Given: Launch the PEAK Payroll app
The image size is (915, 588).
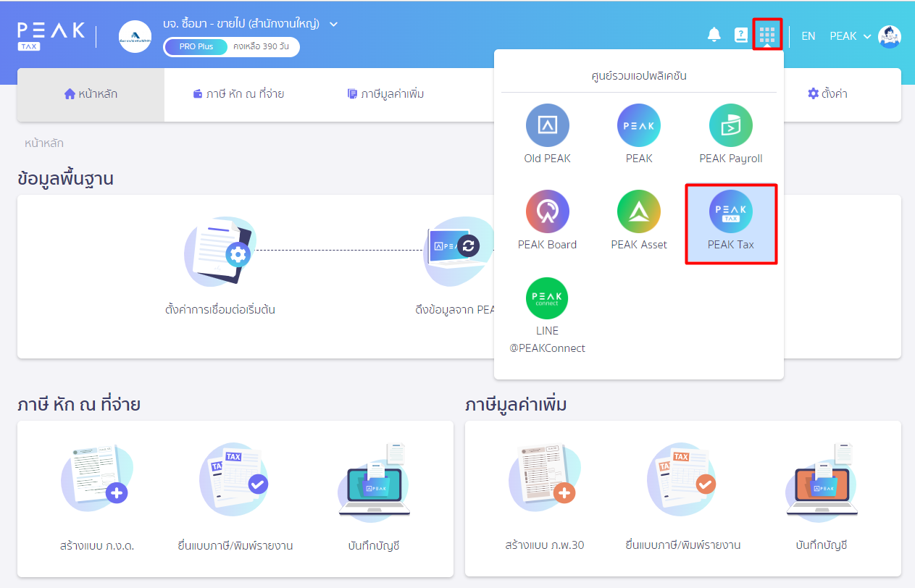Looking at the screenshot, I should coord(730,126).
